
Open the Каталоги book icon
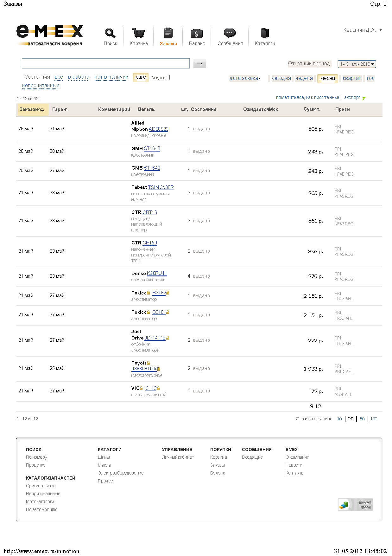pos(265,33)
